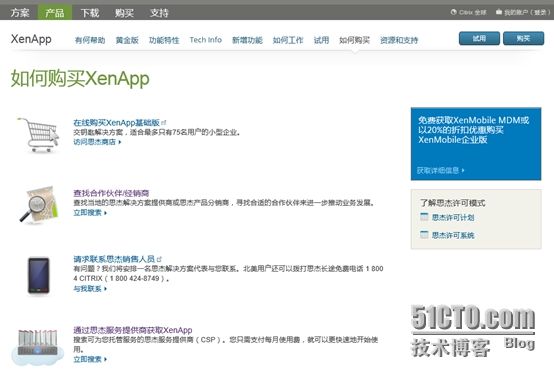The image size is (554, 376).
Task: Open the 支持 top menu
Action: click(159, 13)
